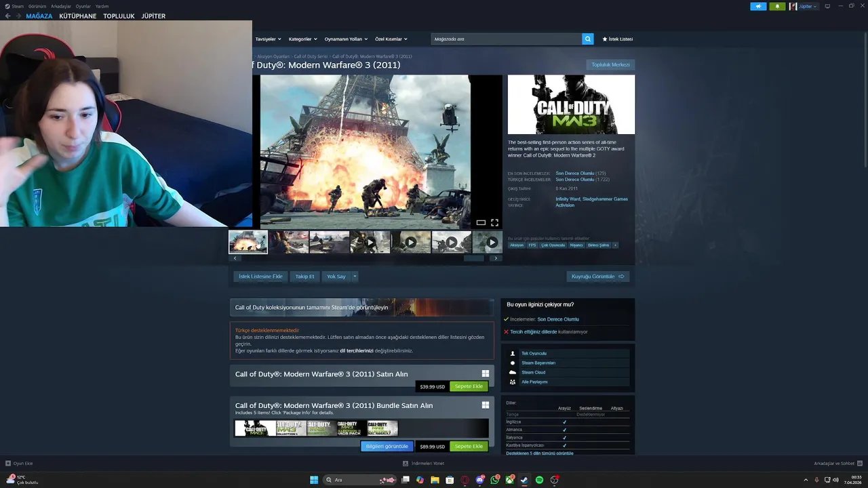Open the green notifications bell
The image size is (868, 488).
tap(777, 6)
